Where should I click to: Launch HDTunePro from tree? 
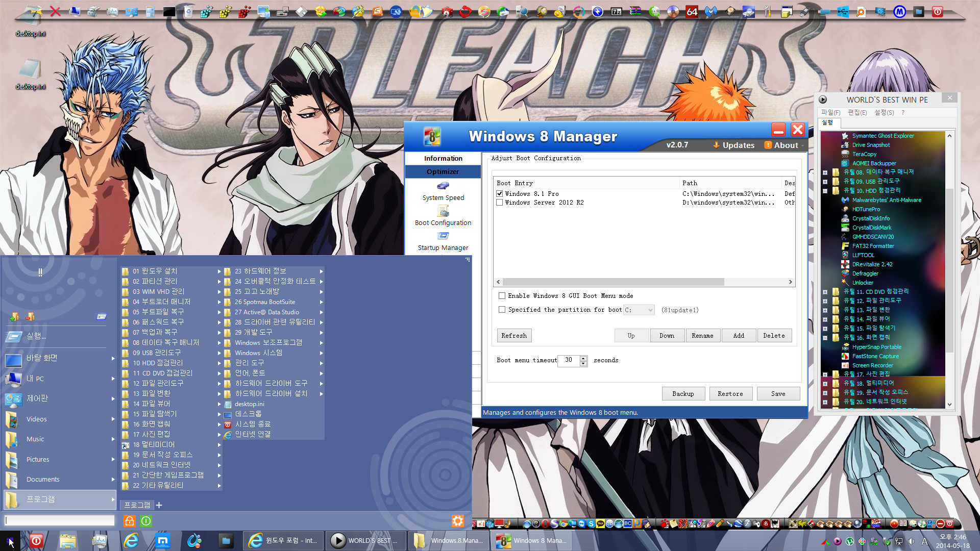[866, 209]
